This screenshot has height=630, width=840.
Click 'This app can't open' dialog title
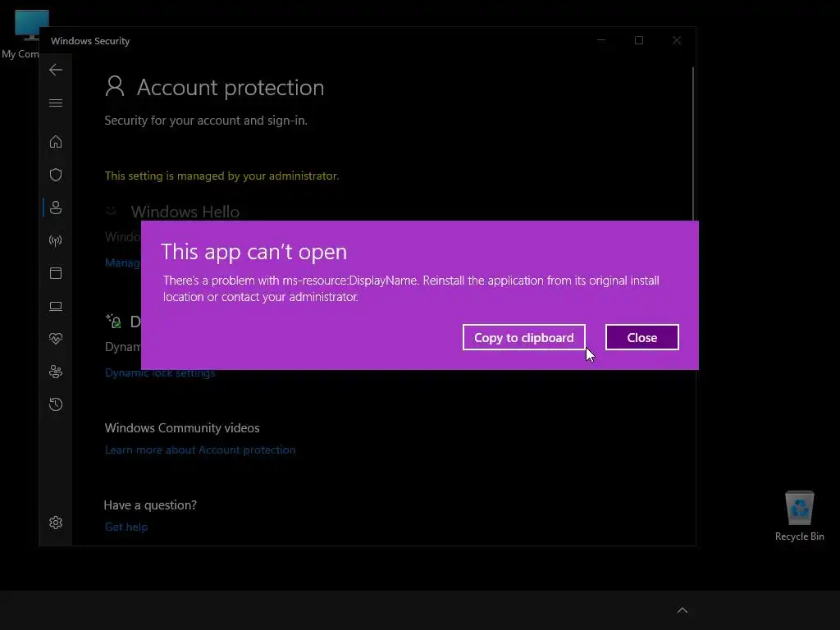click(x=254, y=252)
